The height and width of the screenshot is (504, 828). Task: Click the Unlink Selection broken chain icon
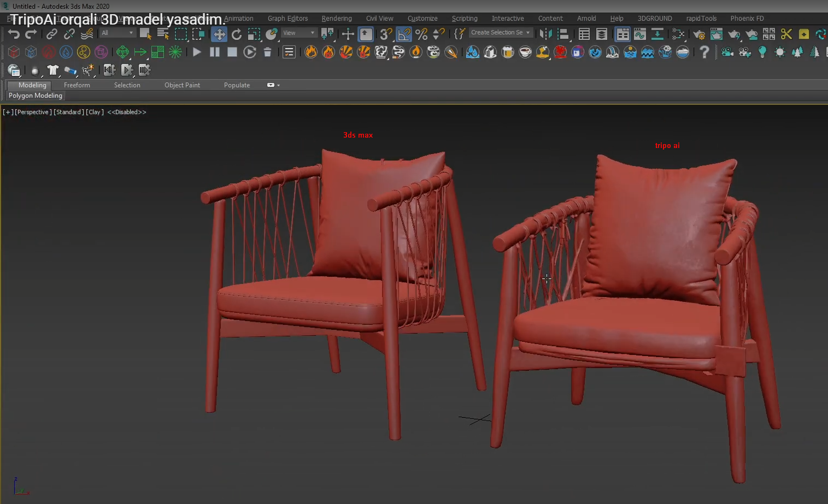69,34
